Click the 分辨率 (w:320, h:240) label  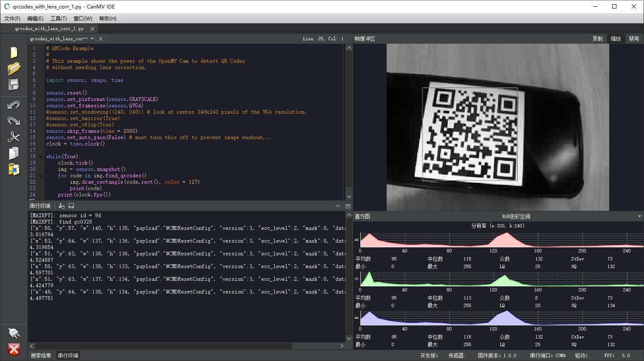click(498, 226)
